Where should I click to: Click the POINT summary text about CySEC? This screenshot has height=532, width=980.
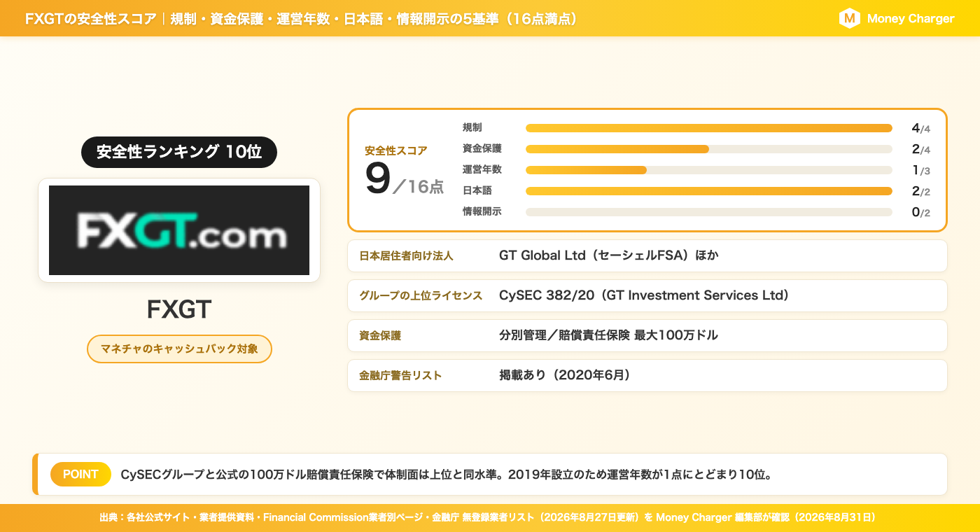click(x=447, y=475)
